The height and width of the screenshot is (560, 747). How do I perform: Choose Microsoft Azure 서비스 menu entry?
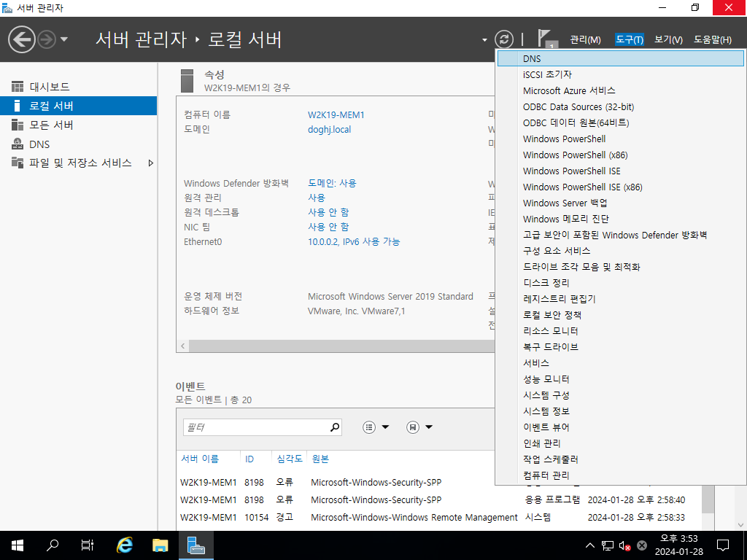click(x=620, y=90)
